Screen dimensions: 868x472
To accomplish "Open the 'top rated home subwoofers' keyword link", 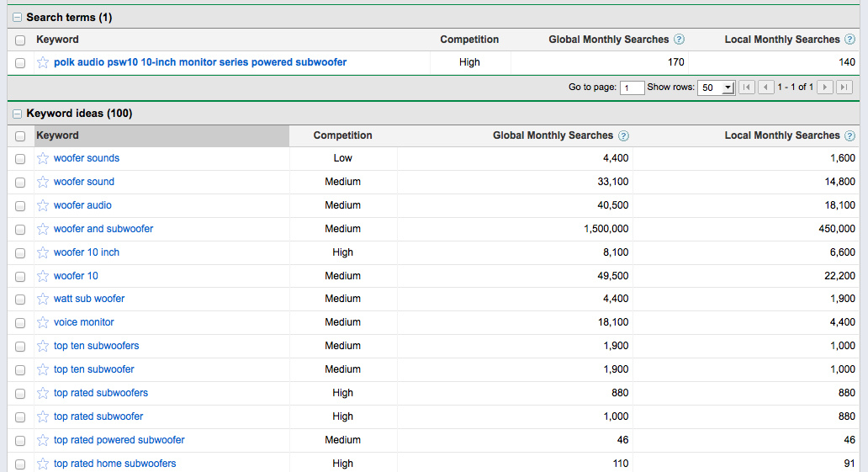I will coord(114,463).
